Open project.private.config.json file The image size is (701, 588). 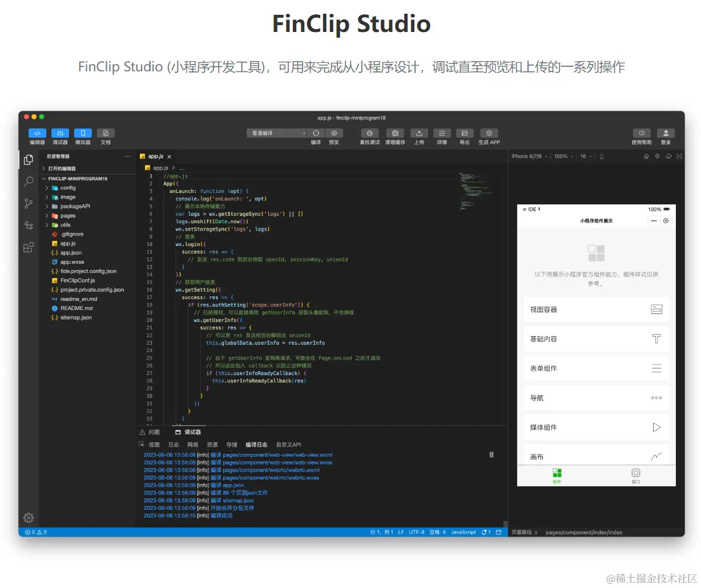(x=88, y=289)
